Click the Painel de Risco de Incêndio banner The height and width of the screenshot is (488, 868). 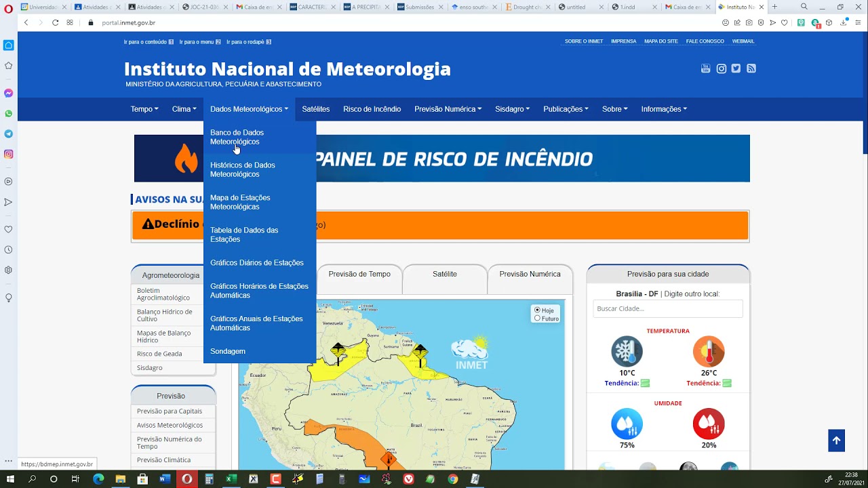coord(442,159)
